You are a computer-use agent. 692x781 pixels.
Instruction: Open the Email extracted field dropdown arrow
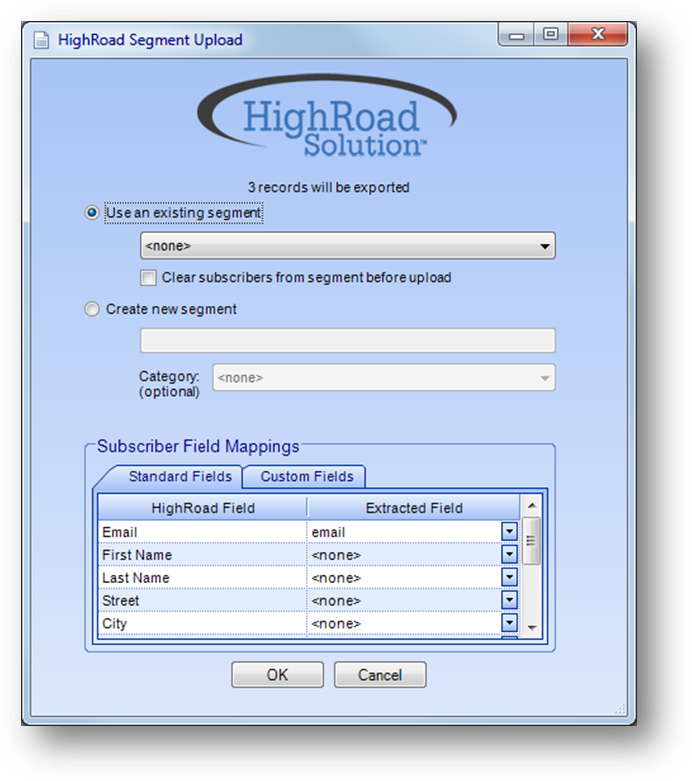point(509,531)
